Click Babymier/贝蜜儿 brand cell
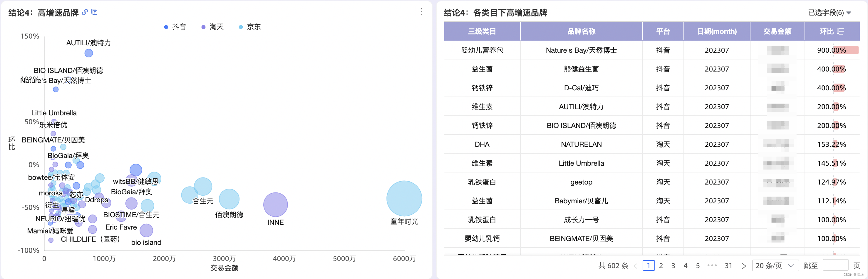Viewport: 868px width, 279px height. [581, 201]
